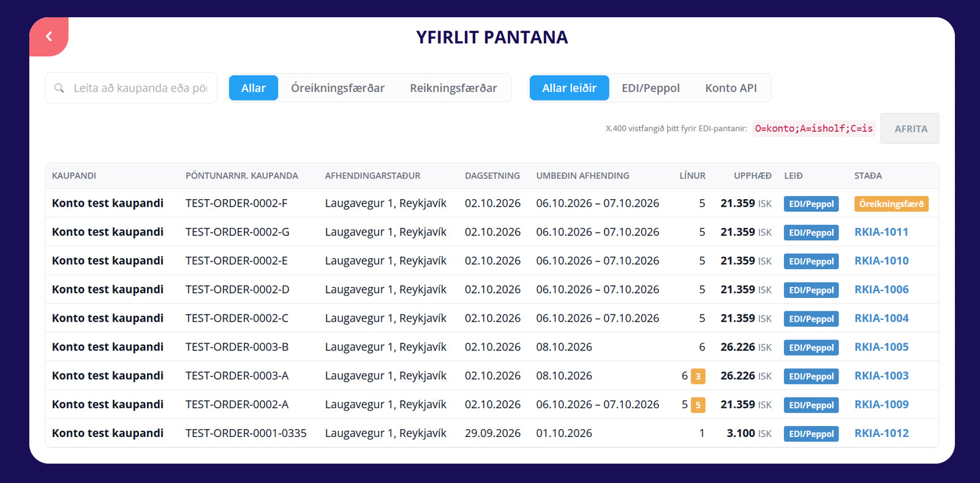
Task: Copy the X.400 address with AFRITA
Action: [910, 129]
